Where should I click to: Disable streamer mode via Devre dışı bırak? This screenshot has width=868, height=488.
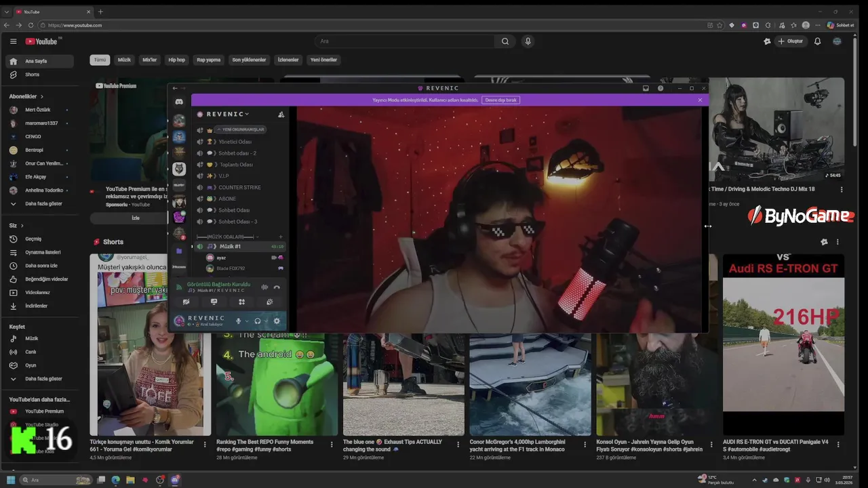pos(501,100)
